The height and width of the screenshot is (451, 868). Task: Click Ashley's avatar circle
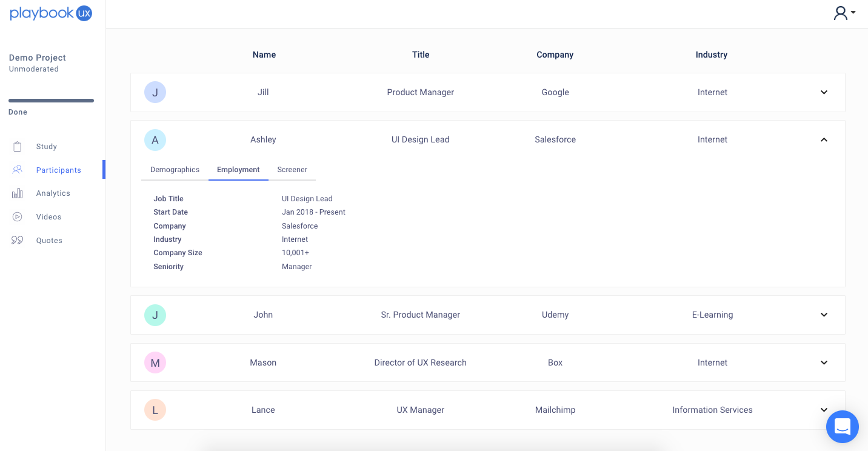[155, 139]
